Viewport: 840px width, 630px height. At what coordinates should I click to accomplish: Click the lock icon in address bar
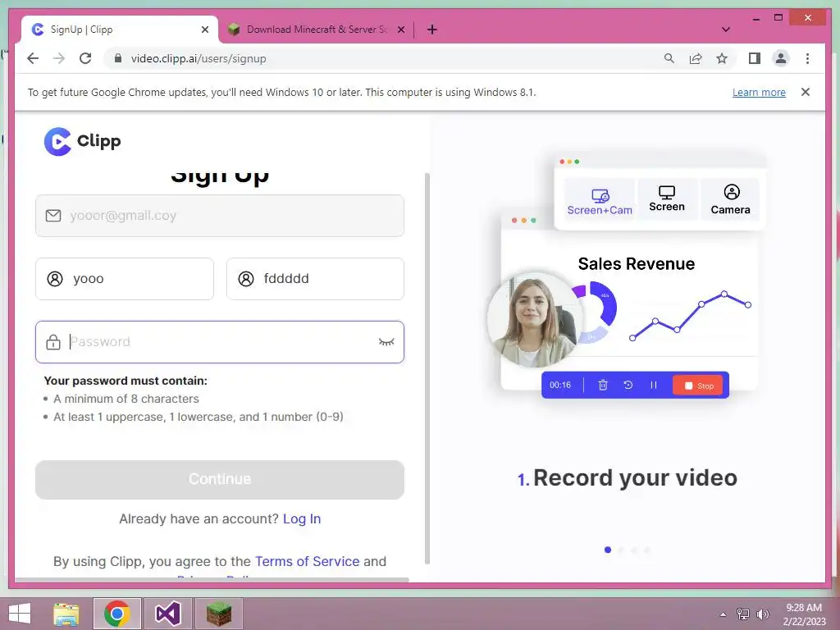click(x=118, y=58)
